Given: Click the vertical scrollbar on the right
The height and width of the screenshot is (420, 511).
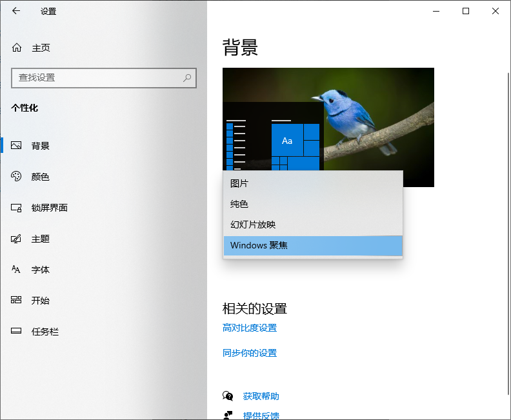Looking at the screenshot, I should coord(508,234).
